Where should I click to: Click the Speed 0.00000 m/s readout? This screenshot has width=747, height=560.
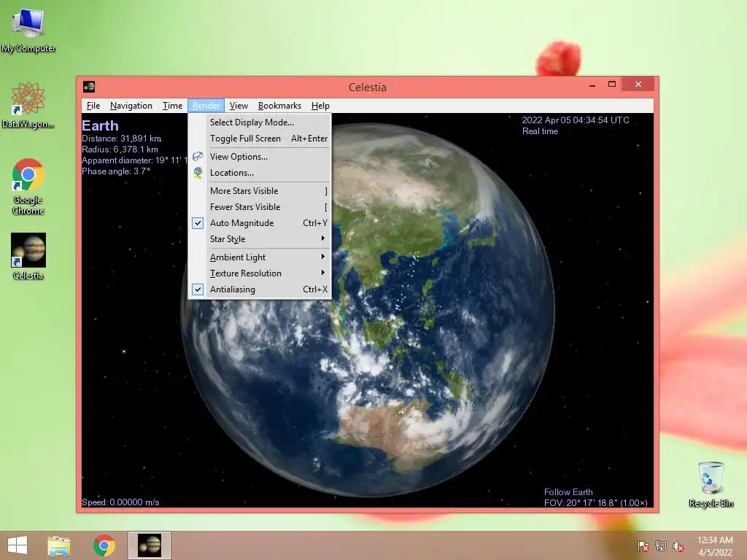[120, 502]
